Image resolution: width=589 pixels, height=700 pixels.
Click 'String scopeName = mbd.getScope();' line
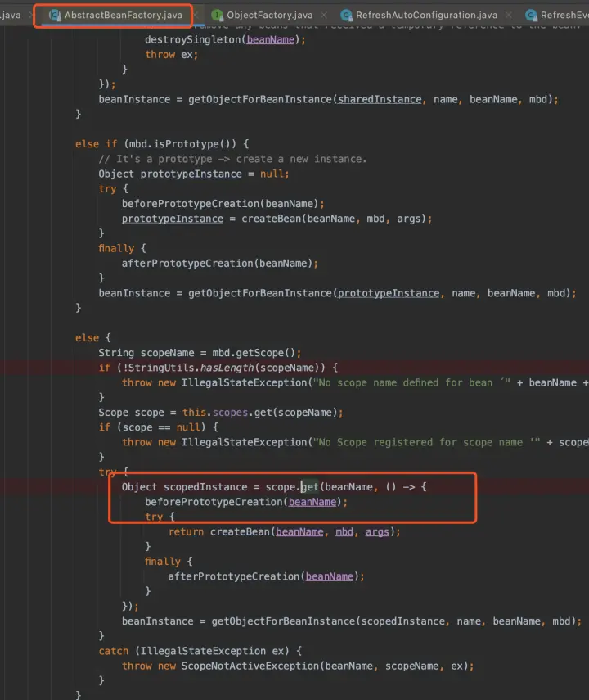tap(200, 353)
